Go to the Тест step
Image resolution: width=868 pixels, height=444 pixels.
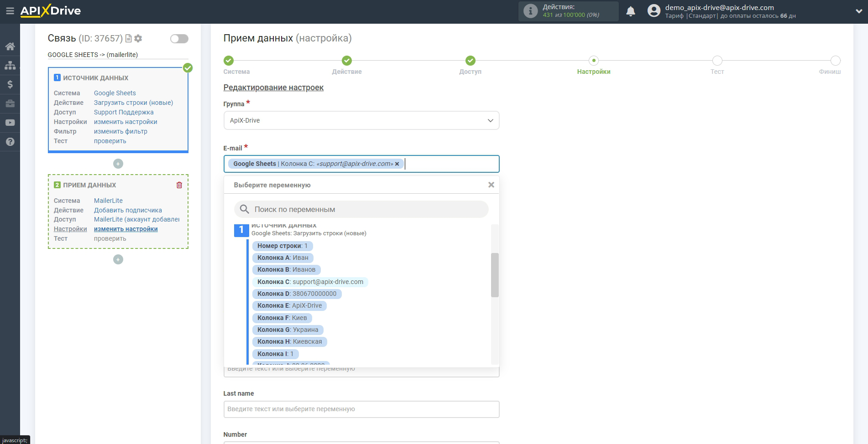[x=717, y=61]
